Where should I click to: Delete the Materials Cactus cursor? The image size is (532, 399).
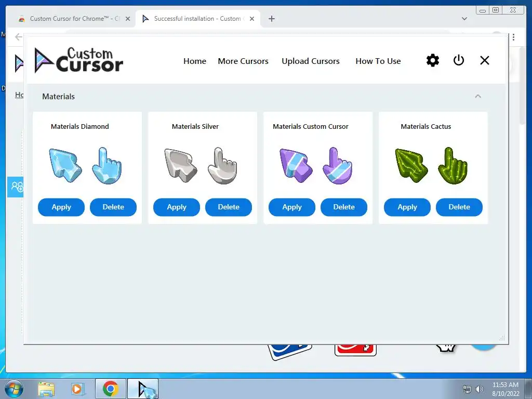coord(459,207)
